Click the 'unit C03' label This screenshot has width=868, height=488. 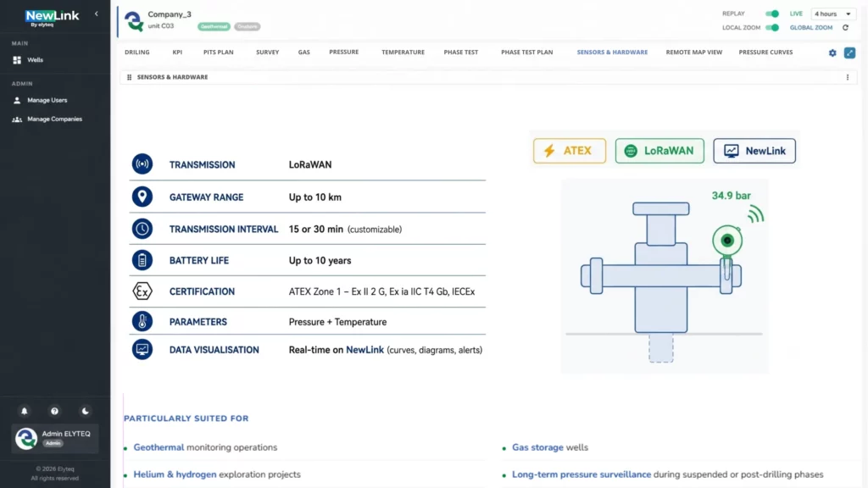click(160, 26)
